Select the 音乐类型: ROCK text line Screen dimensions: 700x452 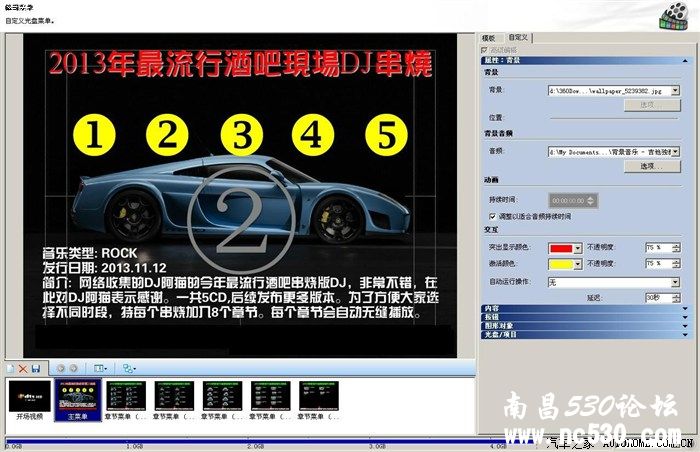coord(90,253)
